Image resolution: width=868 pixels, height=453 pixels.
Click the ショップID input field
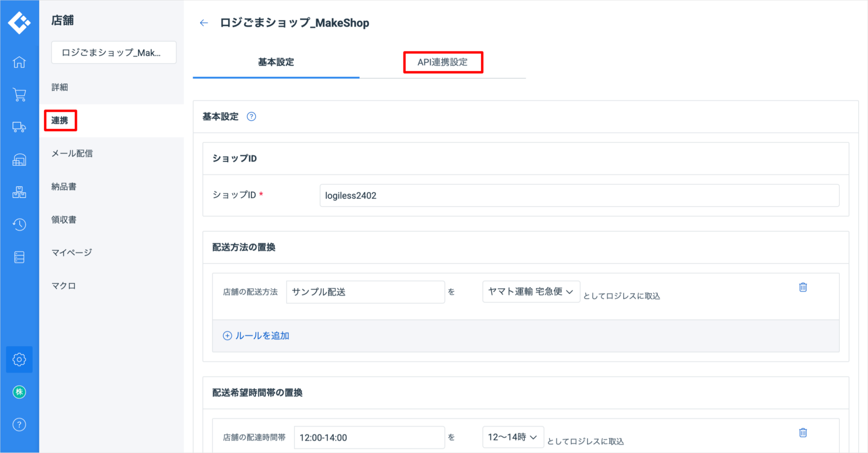(x=579, y=195)
